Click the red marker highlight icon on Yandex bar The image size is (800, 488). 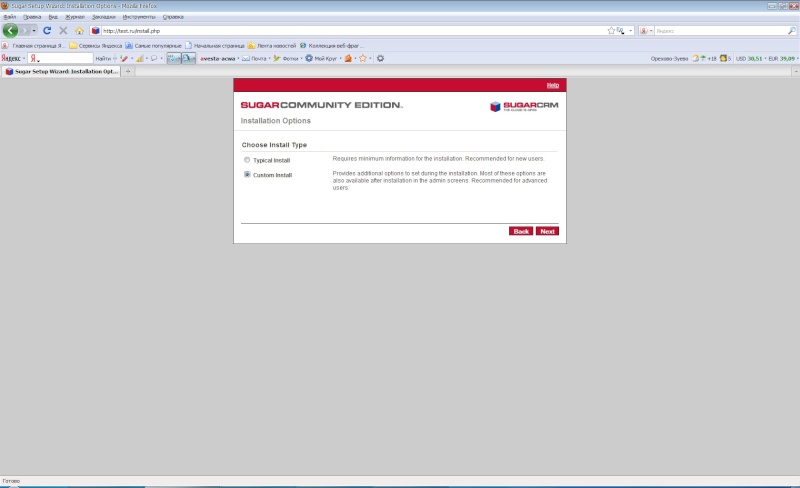[124, 58]
